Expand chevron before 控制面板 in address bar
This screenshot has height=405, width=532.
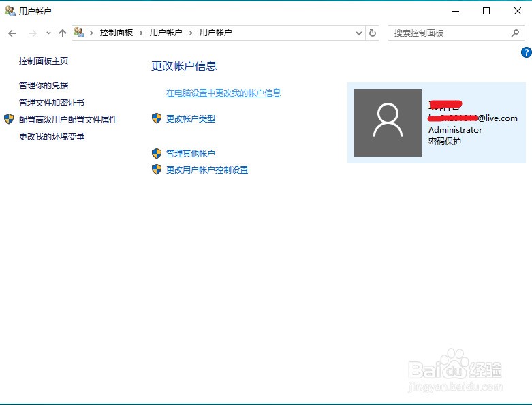(91, 33)
